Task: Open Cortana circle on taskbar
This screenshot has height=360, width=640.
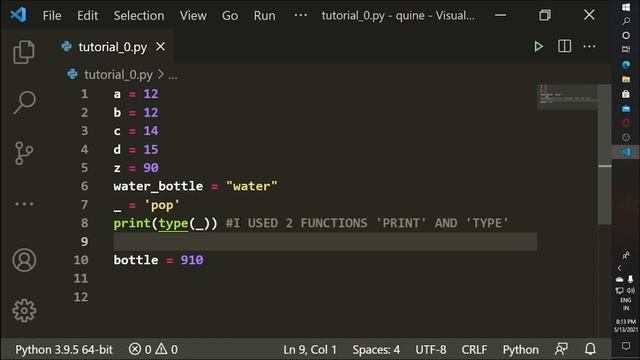Action: [x=626, y=36]
